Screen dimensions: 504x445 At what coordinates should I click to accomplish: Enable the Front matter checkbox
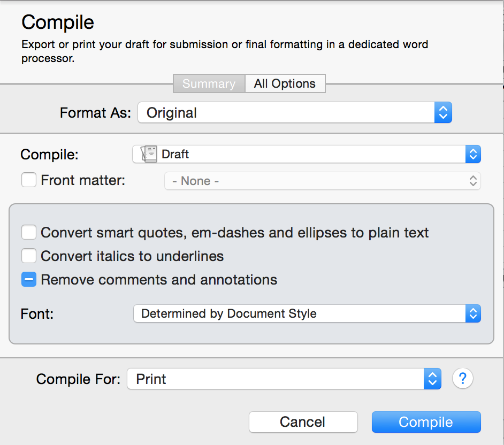click(29, 180)
